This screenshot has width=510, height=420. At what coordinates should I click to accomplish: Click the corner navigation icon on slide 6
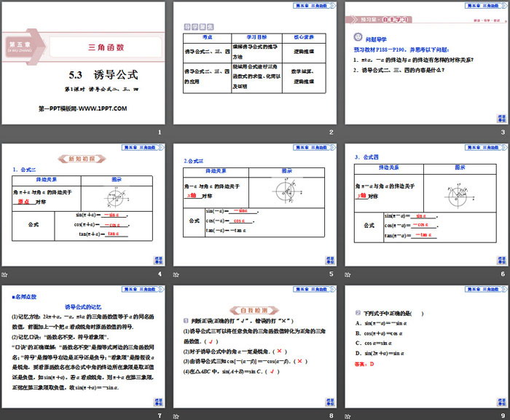coord(501,261)
